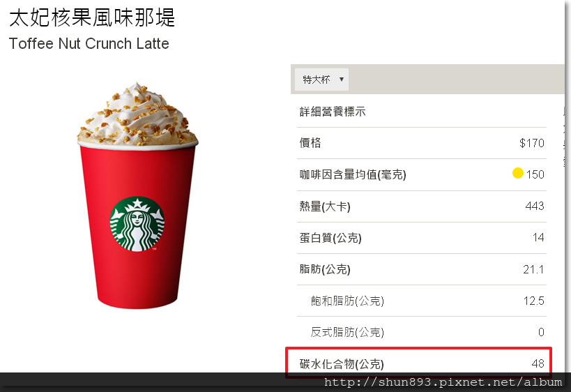Click the 碳水化合物(公克) label
This screenshot has height=392, width=571.
point(342,364)
